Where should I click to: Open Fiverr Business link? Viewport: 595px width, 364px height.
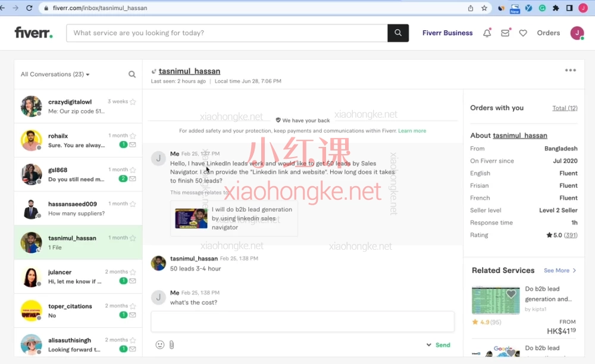click(447, 33)
